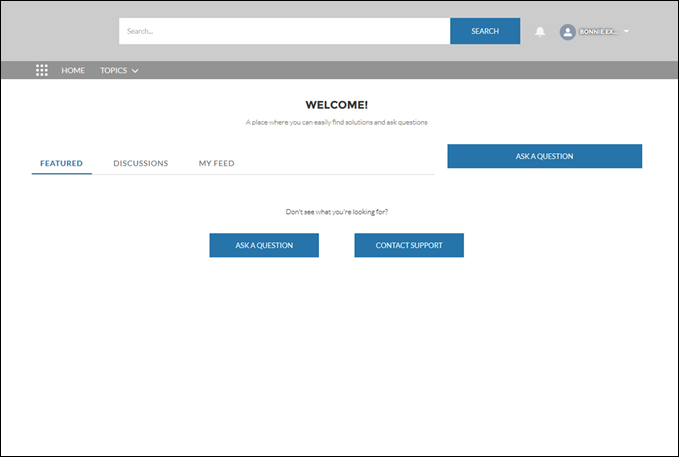Click the Bonnie Ex... username text
679x457 pixels.
(598, 32)
